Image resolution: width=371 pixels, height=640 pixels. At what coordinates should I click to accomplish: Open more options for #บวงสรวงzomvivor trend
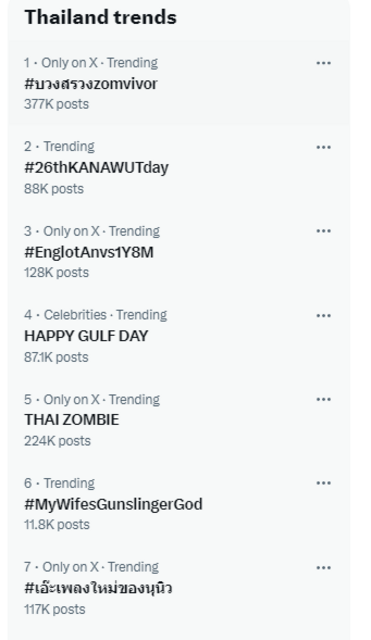(323, 63)
